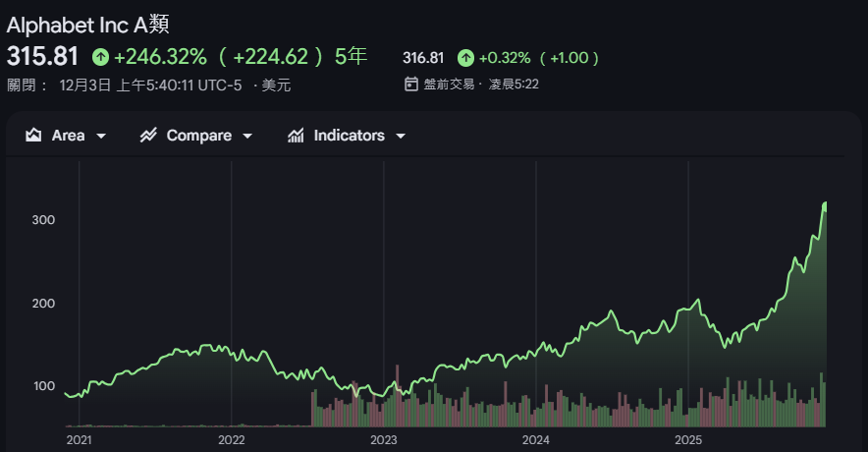Click the +0.32% pre-market change
868x452 pixels.
(505, 58)
